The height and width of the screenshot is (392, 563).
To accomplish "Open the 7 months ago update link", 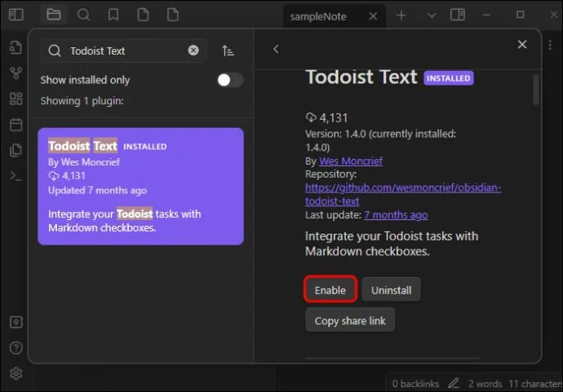I will [396, 215].
